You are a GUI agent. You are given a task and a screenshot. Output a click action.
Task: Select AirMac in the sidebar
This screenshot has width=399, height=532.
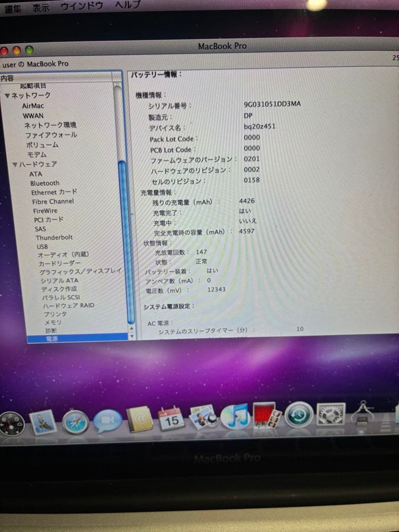[33, 106]
